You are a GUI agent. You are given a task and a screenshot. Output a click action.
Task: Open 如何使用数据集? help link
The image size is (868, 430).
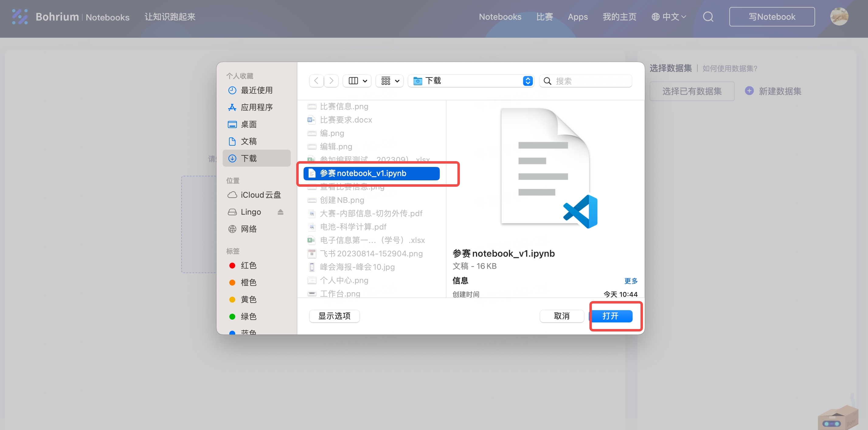tap(730, 68)
